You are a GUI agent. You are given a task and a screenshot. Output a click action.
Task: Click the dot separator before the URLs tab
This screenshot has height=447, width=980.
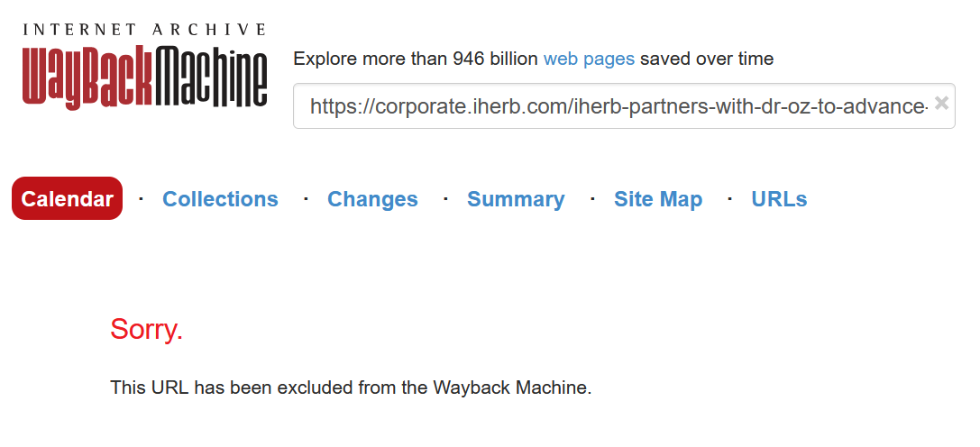coord(729,197)
